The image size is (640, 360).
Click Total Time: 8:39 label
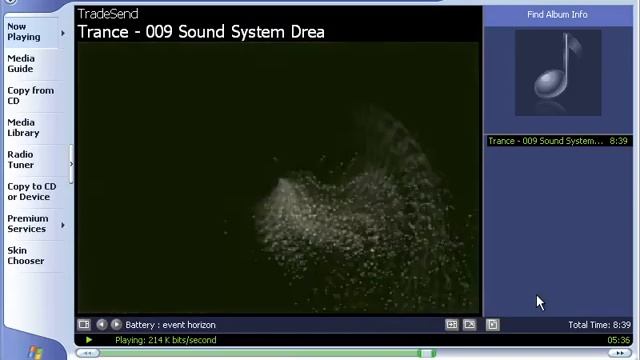(x=600, y=325)
